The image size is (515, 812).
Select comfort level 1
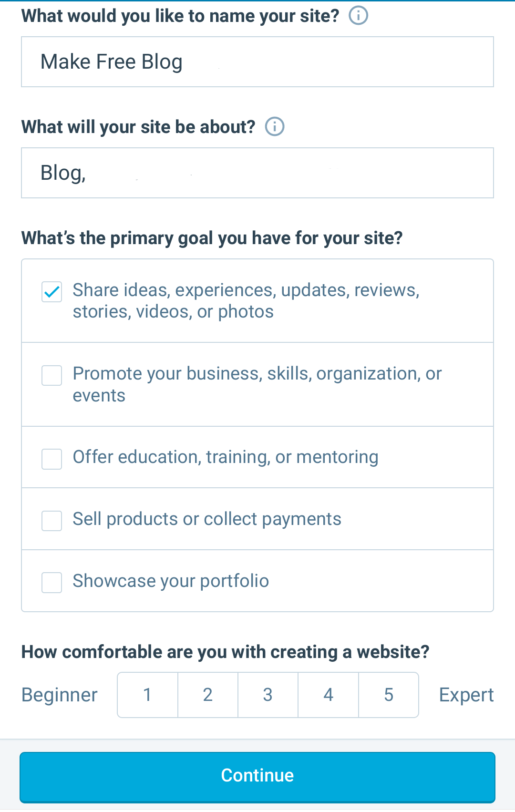point(147,695)
